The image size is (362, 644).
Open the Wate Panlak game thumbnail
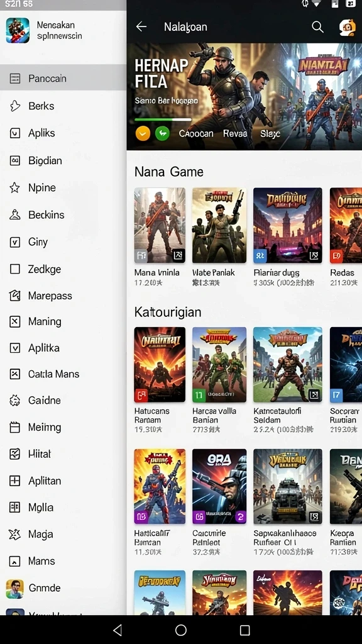(219, 225)
